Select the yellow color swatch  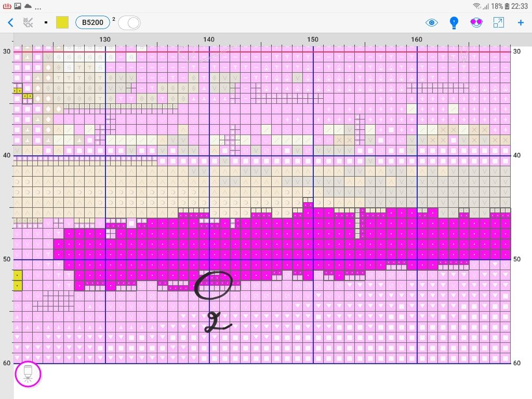click(62, 22)
